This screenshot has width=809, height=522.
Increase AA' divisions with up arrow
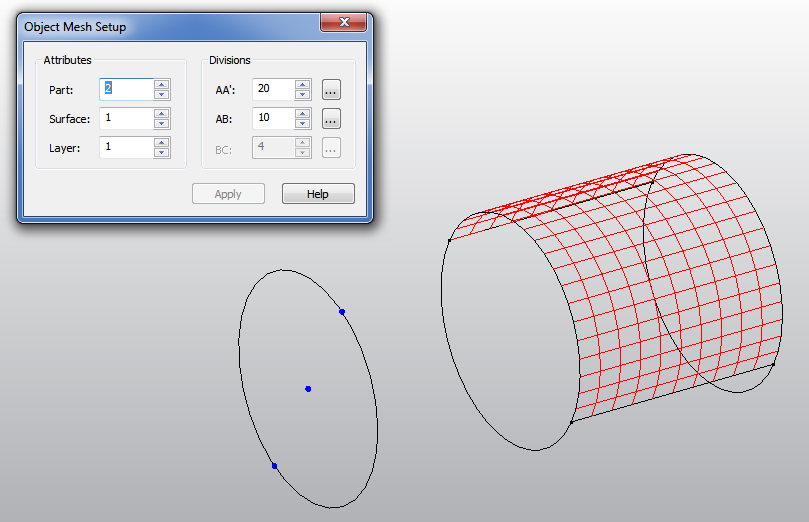pyautogui.click(x=303, y=85)
